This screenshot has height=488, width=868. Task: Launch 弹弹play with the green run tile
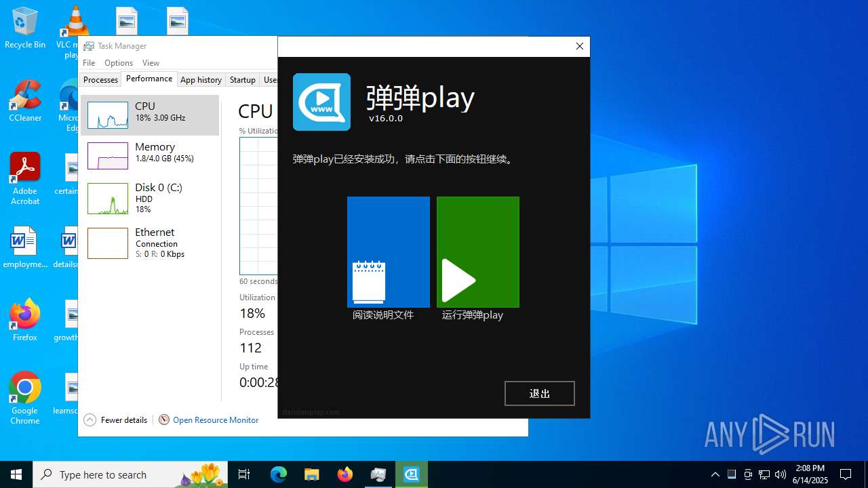tap(477, 252)
